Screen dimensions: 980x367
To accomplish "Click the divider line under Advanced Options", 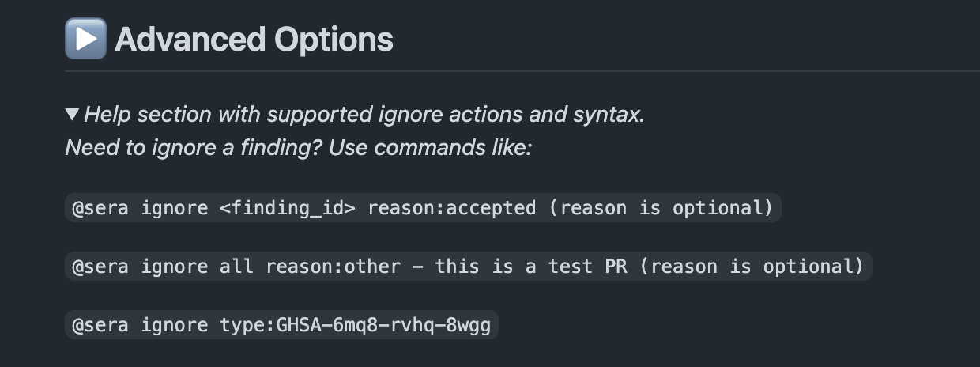I will [x=522, y=72].
